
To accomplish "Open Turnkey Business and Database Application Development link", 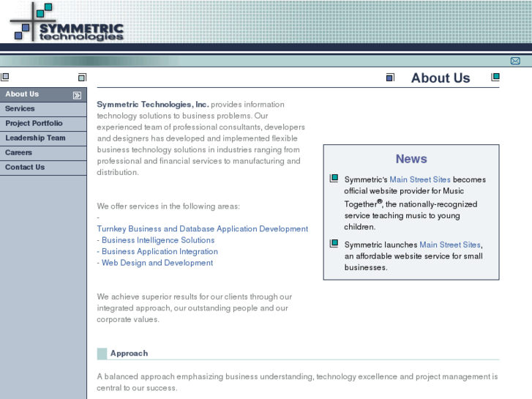I will pyautogui.click(x=203, y=229).
